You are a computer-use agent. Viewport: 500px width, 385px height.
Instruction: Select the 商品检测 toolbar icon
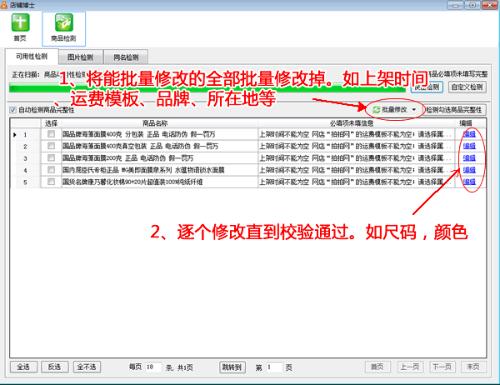(x=64, y=23)
